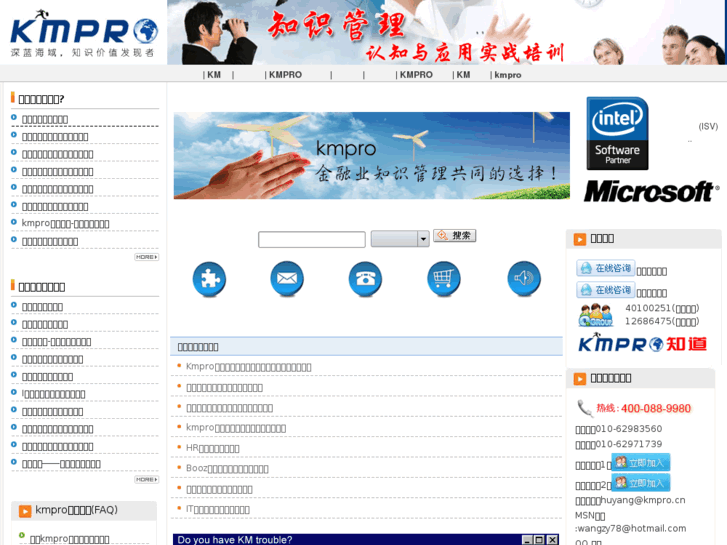Image resolution: width=727 pixels, height=545 pixels.
Task: Open the Intel Software Partner badge
Action: click(x=617, y=133)
